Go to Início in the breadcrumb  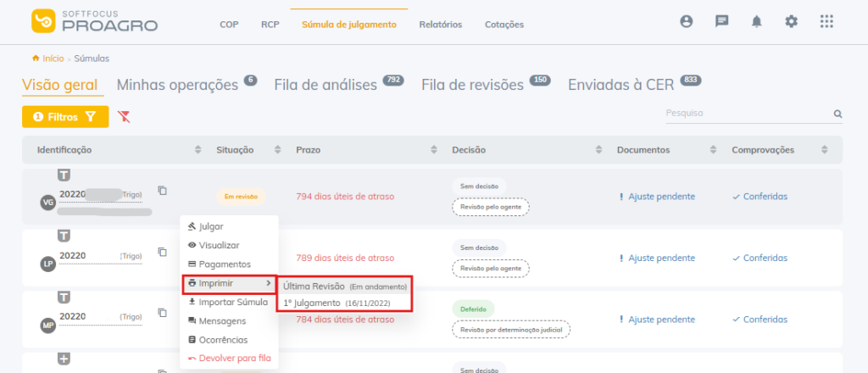coord(53,58)
